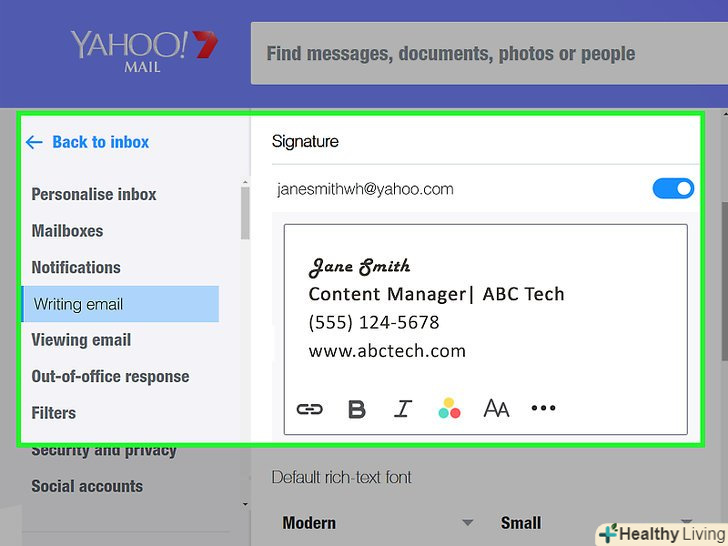The image size is (728, 546).
Task: Go to Notifications settings
Action: 76,267
